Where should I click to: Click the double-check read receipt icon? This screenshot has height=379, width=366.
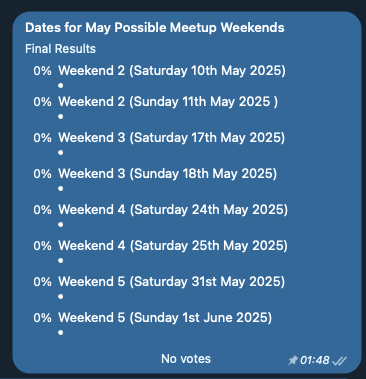[340, 361]
